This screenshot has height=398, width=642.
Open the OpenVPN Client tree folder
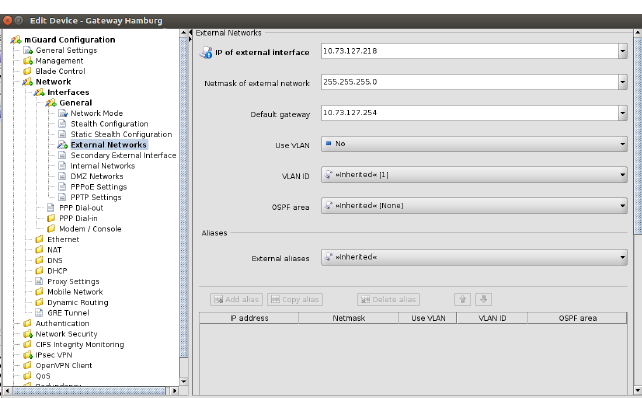pos(64,365)
